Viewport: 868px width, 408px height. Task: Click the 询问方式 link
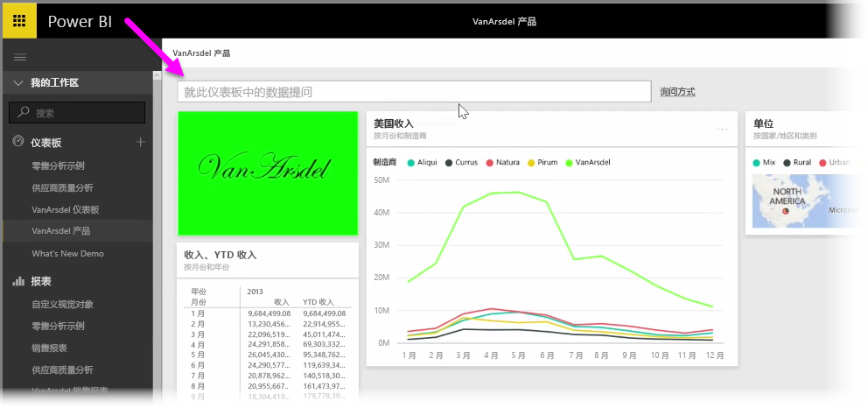[x=677, y=92]
